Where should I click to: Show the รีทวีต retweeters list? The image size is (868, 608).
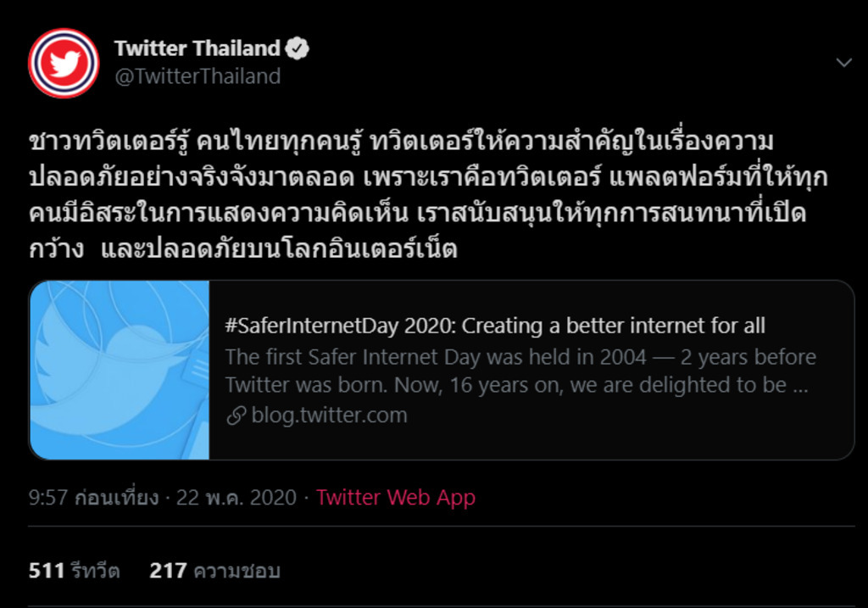tap(94, 571)
